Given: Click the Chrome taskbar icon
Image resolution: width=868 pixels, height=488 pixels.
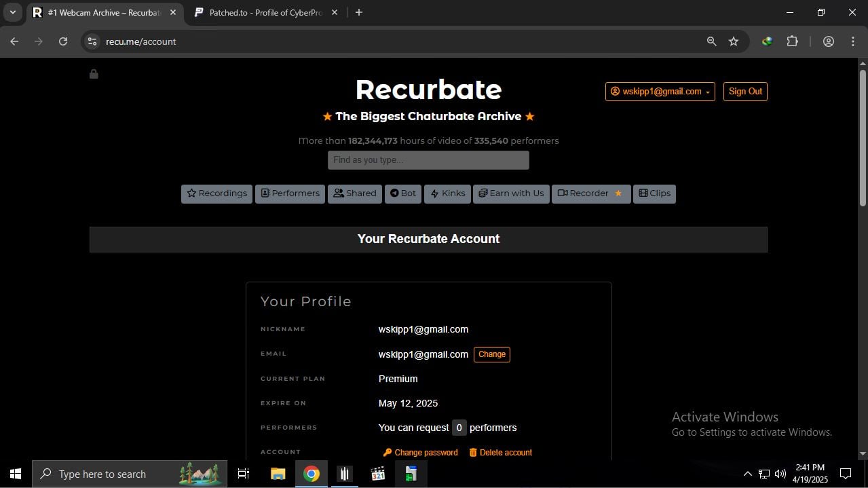Looking at the screenshot, I should click(x=312, y=474).
